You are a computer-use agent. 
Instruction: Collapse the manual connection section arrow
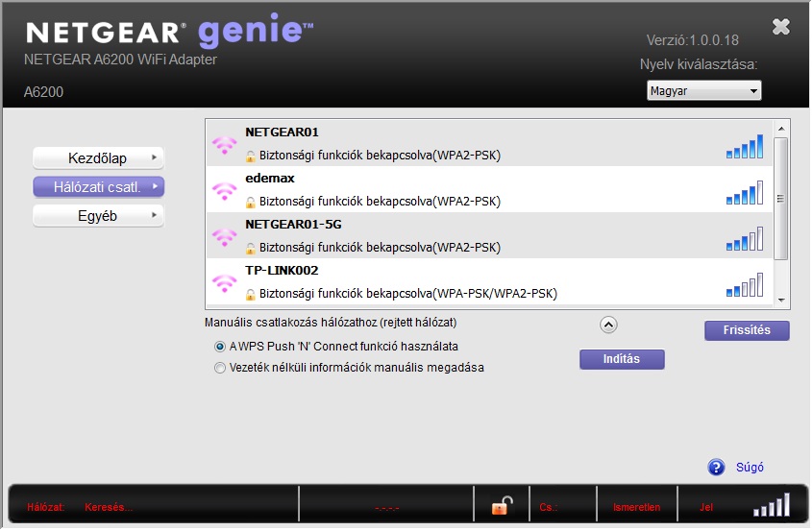point(608,325)
